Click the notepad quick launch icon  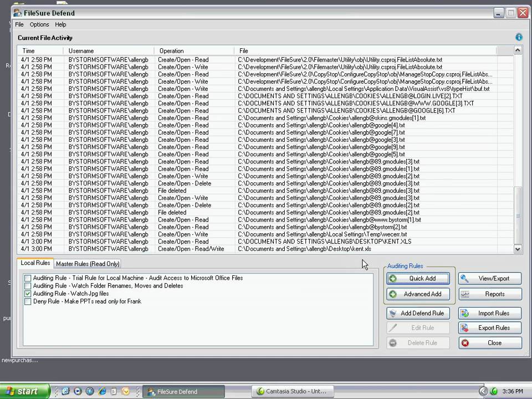tap(114, 391)
